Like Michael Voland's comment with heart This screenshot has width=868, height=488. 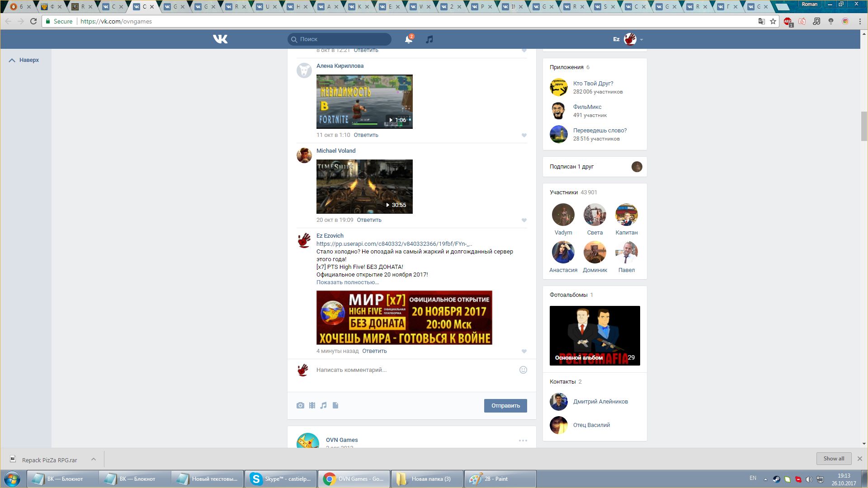524,220
